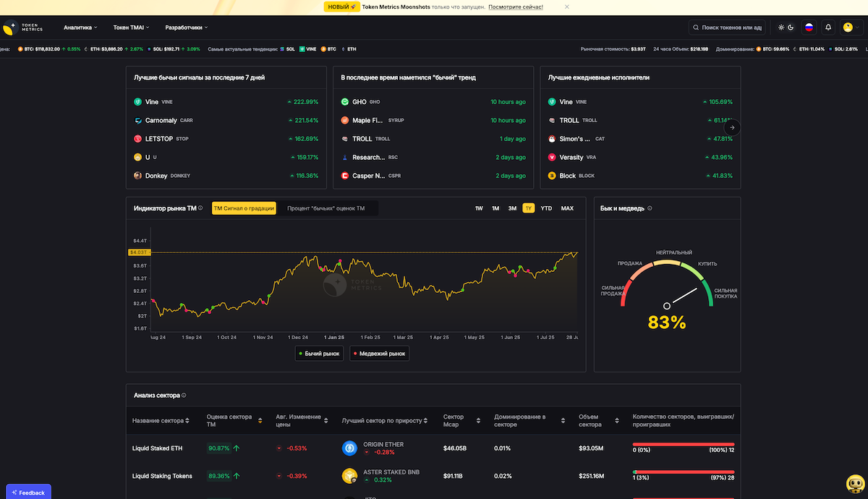Select the MAX chart range
Viewport: 868px width, 499px height.
(x=567, y=208)
